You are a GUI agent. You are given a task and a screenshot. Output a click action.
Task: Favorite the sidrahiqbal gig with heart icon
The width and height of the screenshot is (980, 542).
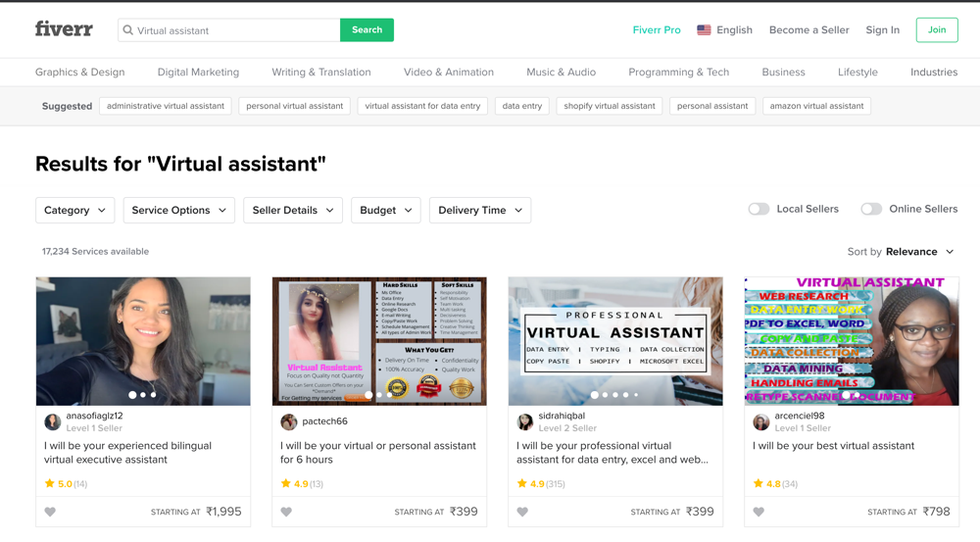(522, 512)
